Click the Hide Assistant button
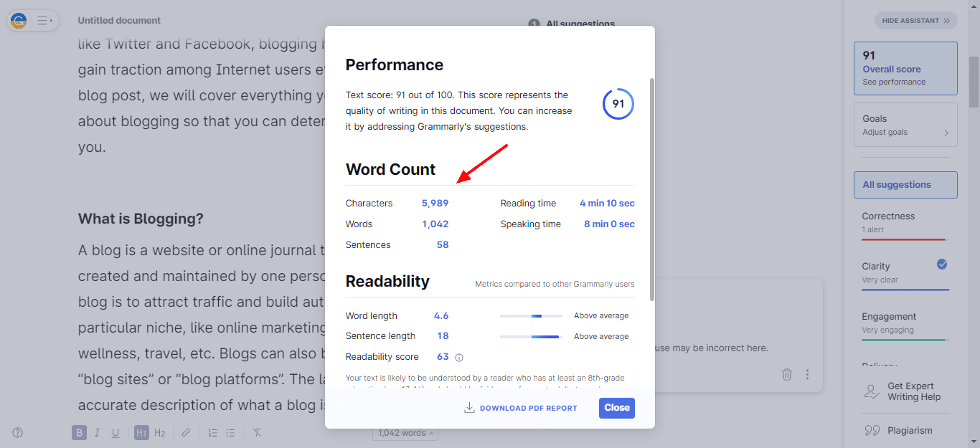The image size is (980, 448). pyautogui.click(x=915, y=21)
